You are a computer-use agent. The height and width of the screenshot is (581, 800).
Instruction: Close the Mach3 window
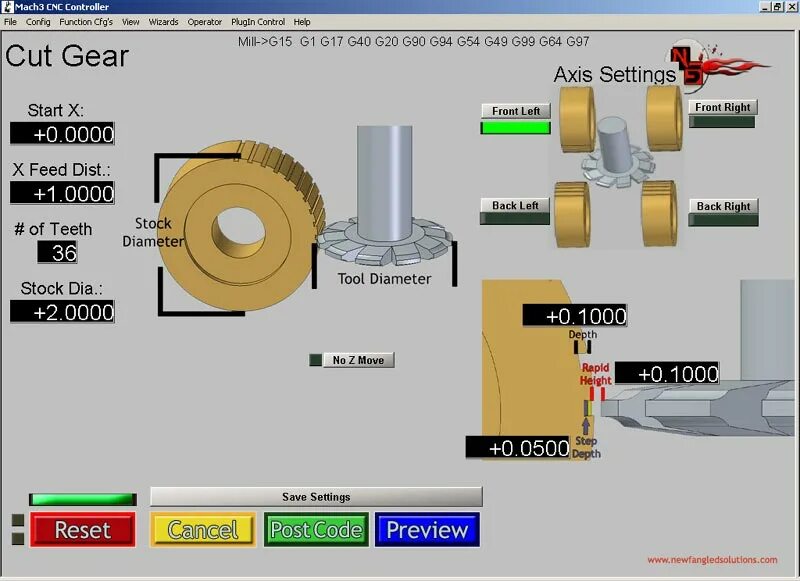[791, 7]
